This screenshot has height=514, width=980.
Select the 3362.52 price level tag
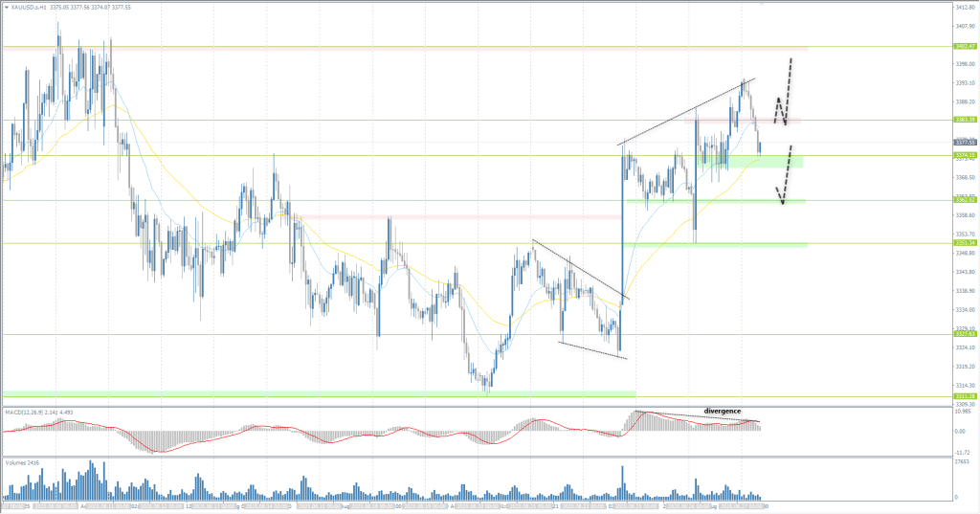coord(965,200)
